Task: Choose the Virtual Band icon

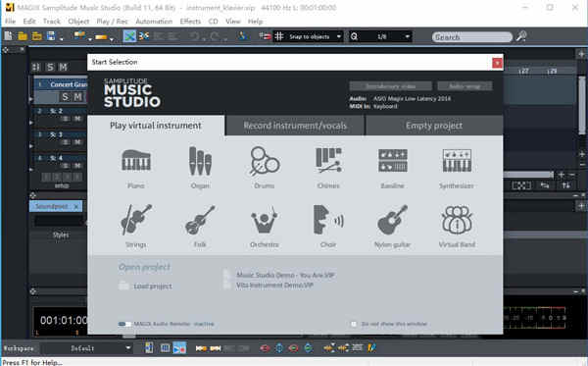Action: 457,220
